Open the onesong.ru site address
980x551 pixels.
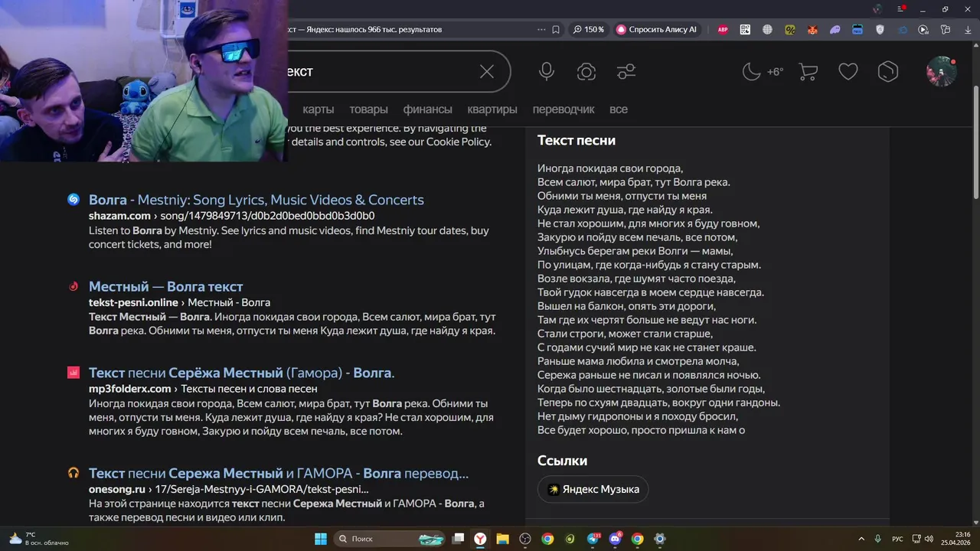117,489
